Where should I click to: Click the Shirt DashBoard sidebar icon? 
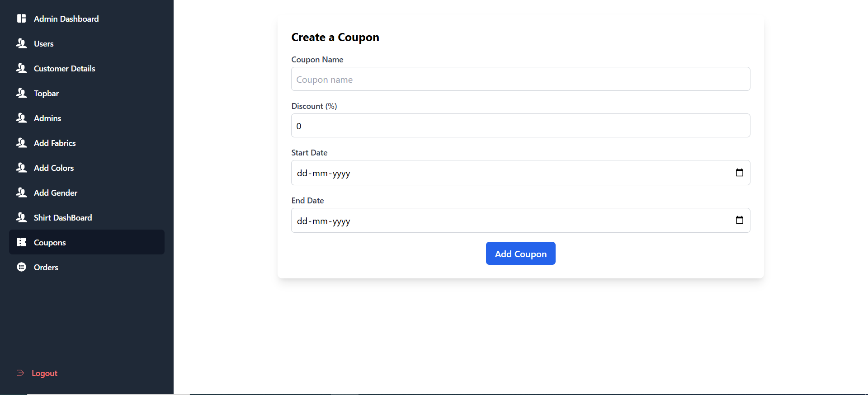[x=21, y=217]
